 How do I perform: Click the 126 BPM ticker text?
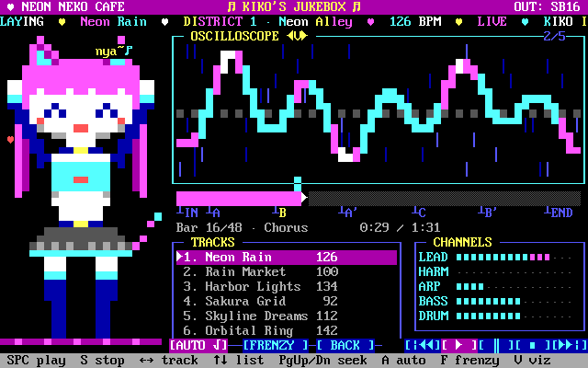pyautogui.click(x=415, y=21)
